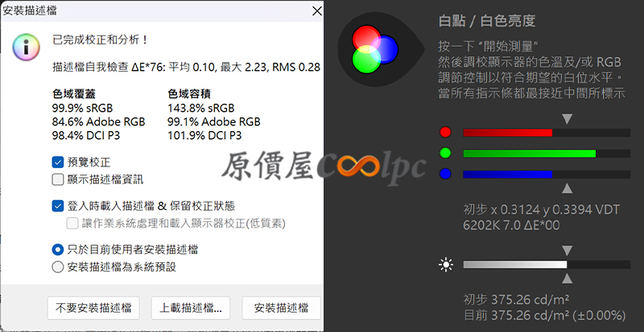Click the white luminance indicator bar
644x332 pixels.
click(x=547, y=264)
